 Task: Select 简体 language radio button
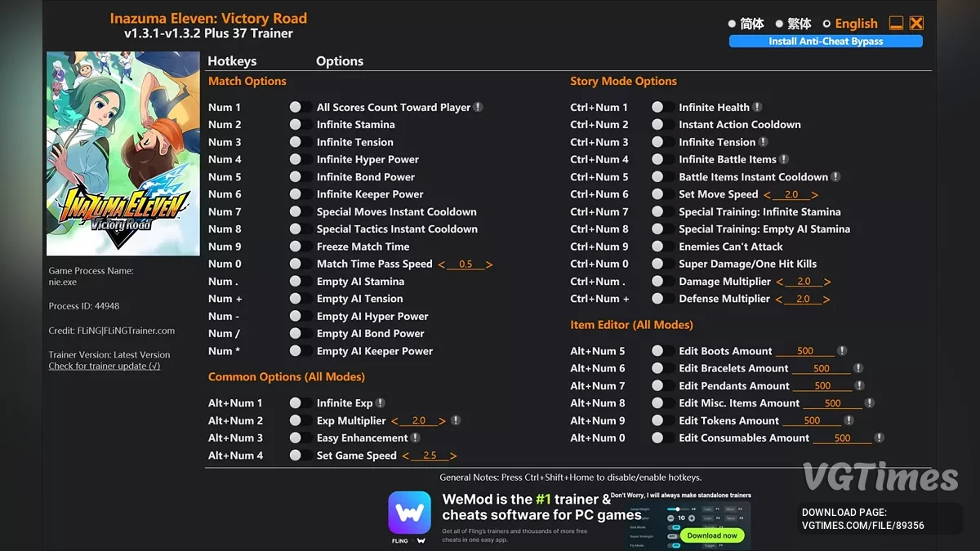[733, 24]
